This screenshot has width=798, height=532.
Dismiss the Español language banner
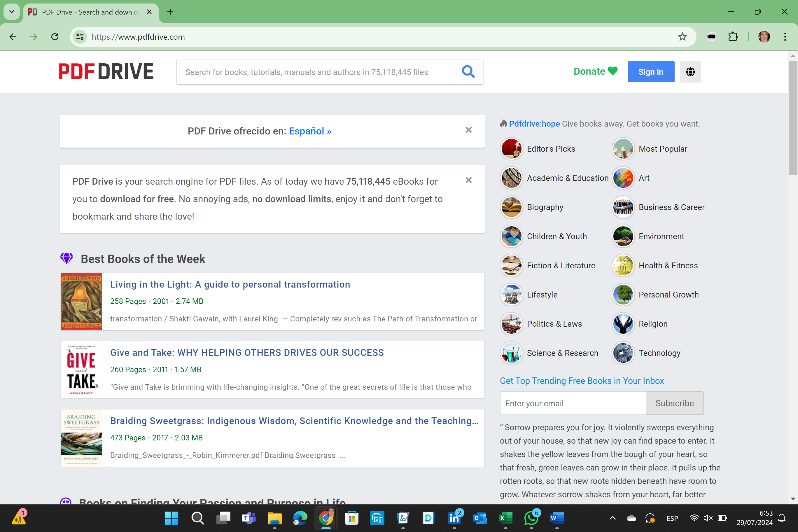click(x=468, y=130)
